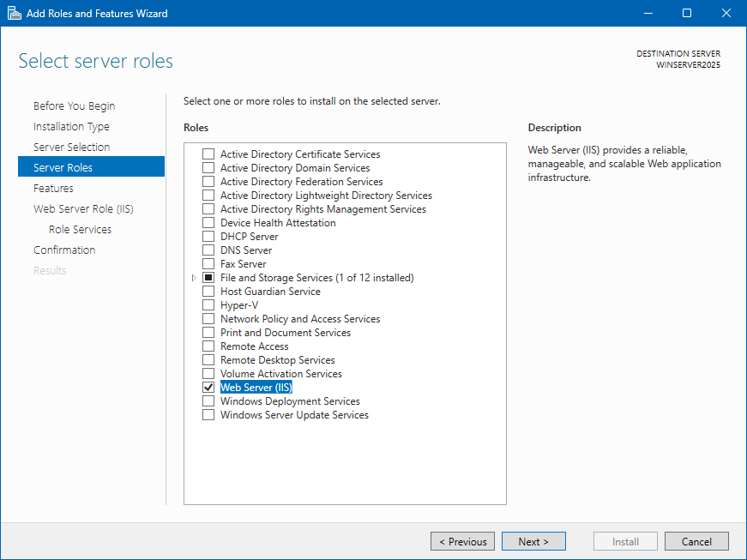Jump to Role Services step
Screen dimensions: 747x560
pyautogui.click(x=80, y=230)
